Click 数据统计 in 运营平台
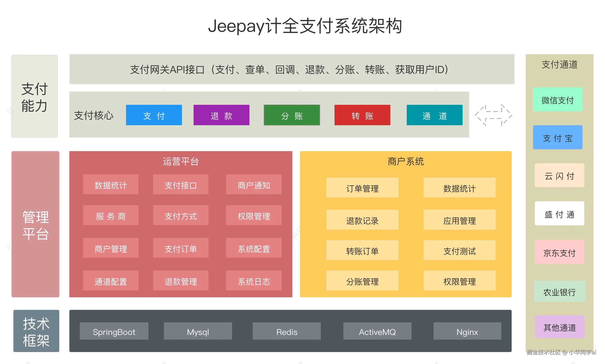The image size is (605, 364). pos(111,185)
